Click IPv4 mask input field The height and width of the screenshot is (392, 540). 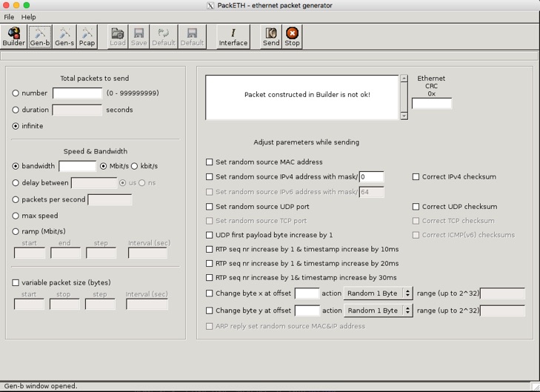coord(371,176)
